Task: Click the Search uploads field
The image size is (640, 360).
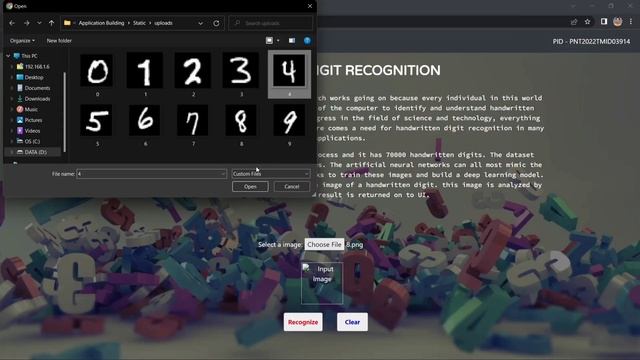Action: coord(271,23)
